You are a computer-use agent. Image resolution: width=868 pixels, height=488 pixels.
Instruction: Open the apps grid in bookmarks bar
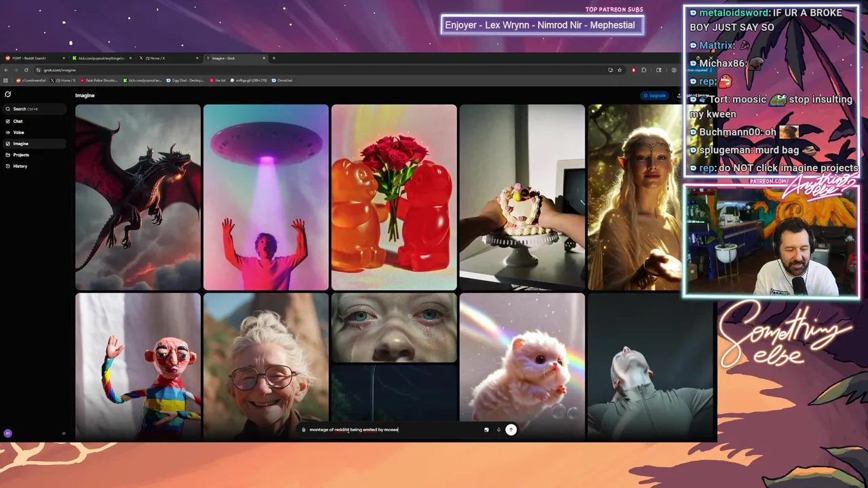[6, 81]
